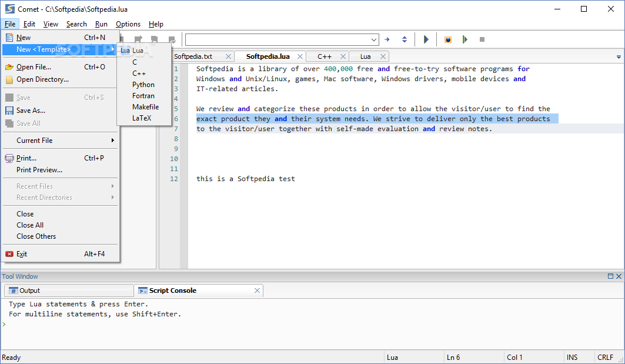Select Exit from the File menu
Image resolution: width=625 pixels, height=364 pixels.
61,254
